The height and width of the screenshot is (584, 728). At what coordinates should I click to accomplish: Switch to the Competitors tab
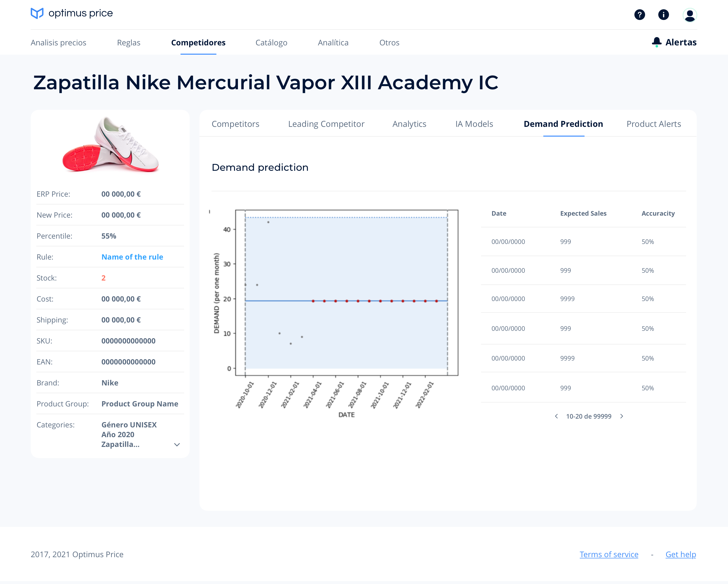coord(235,124)
